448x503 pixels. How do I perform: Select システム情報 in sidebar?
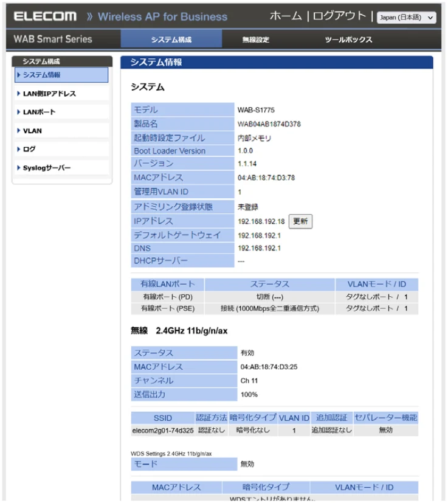[61, 75]
